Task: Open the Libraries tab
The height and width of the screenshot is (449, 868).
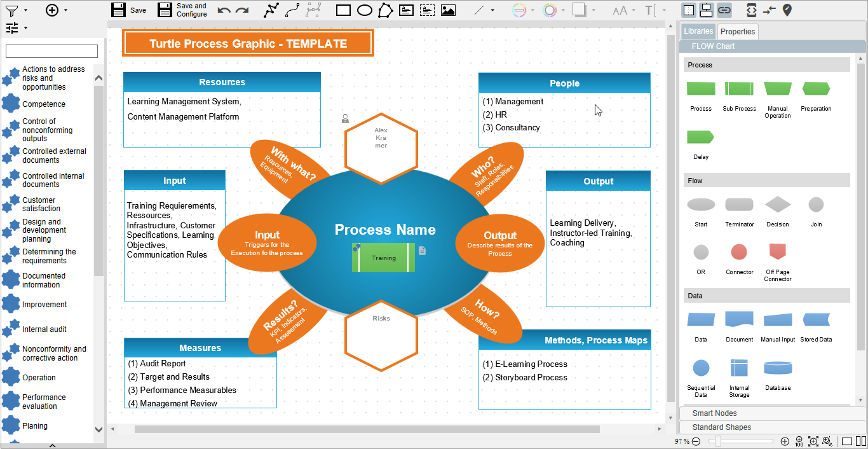Action: 698,31
